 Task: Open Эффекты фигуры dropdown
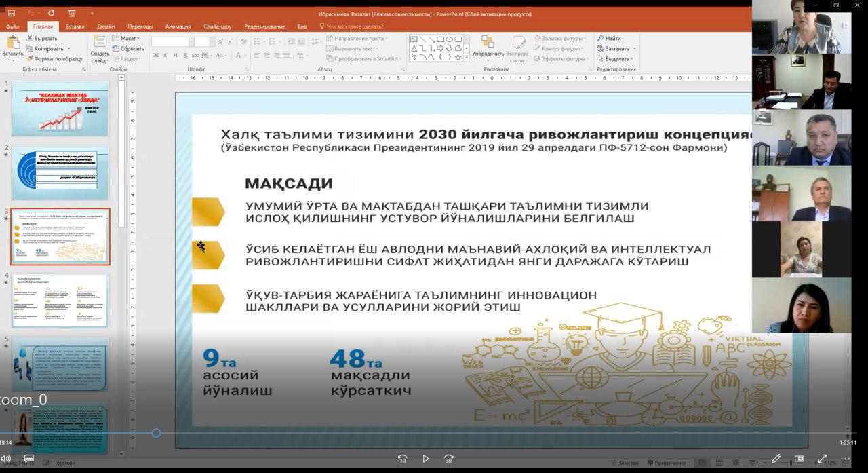tap(563, 59)
